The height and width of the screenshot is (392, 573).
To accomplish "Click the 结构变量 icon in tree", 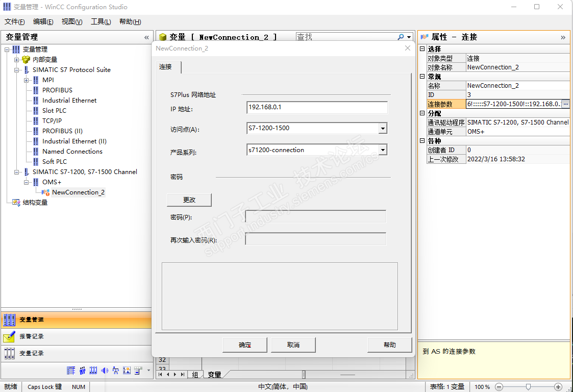I will 16,203.
